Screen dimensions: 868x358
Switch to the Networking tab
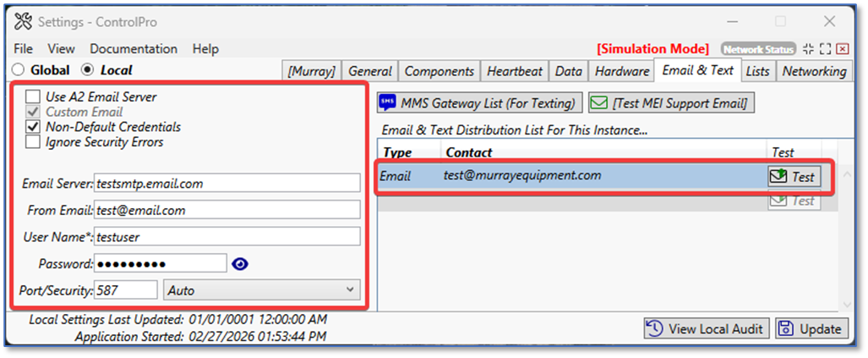click(x=813, y=71)
